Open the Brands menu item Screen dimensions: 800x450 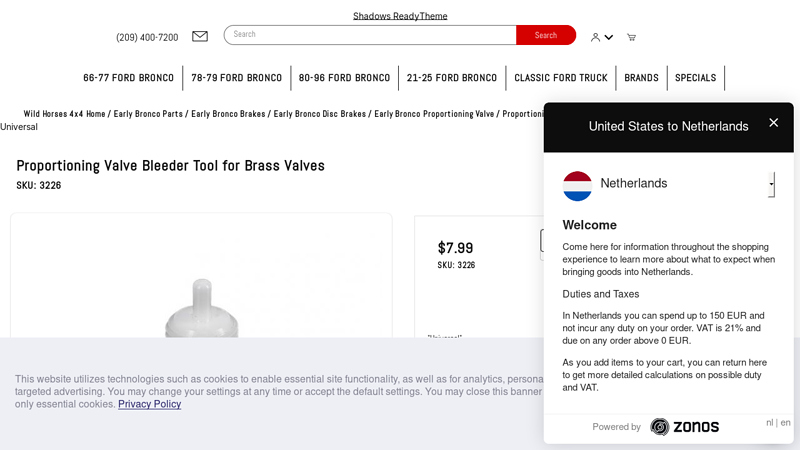641,78
